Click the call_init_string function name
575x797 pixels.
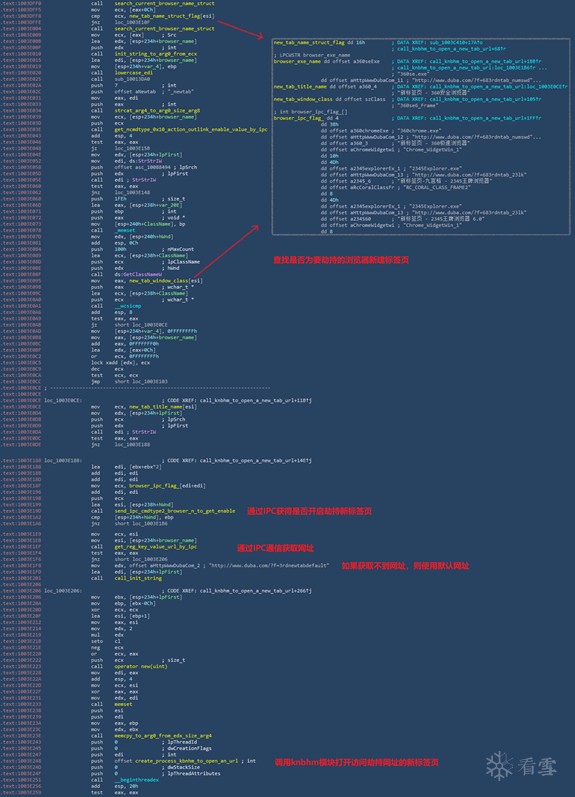138,578
